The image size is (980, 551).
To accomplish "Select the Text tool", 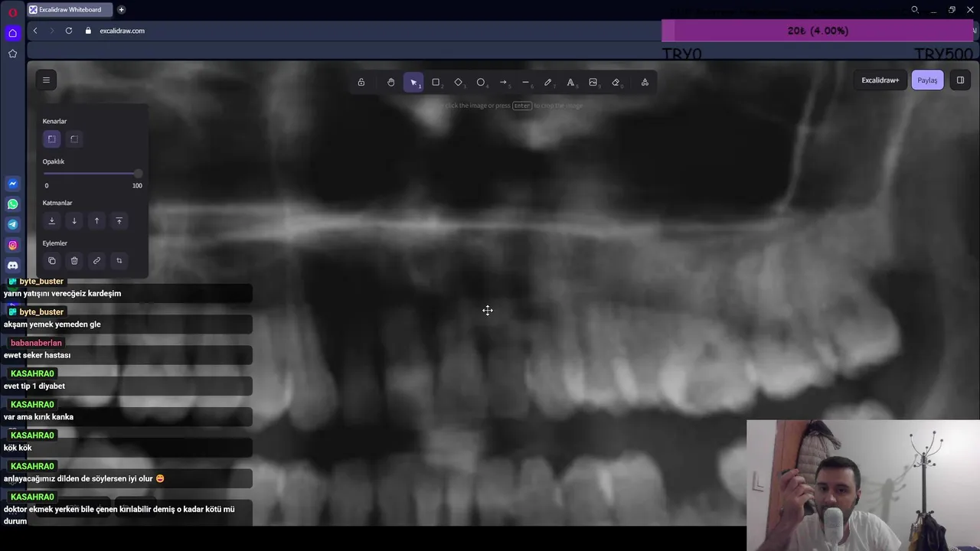I will (x=570, y=83).
